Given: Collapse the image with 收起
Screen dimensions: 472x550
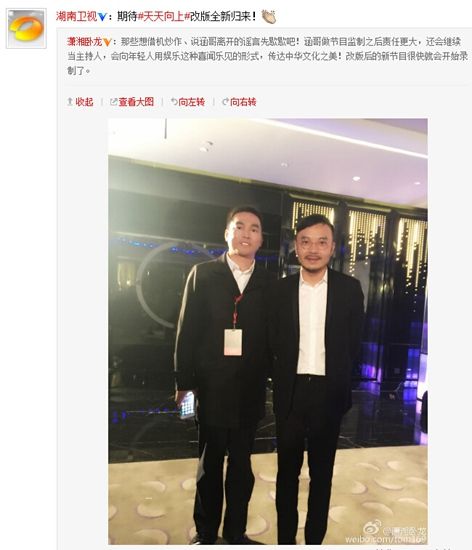Looking at the screenshot, I should (x=84, y=102).
